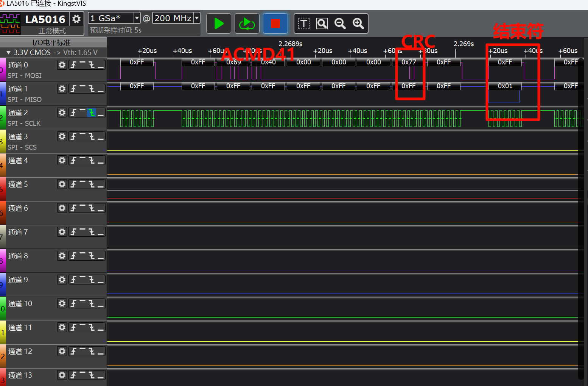Toggle falling-edge trigger on 通道 2
Screen dimensions: 588x386
click(x=92, y=113)
